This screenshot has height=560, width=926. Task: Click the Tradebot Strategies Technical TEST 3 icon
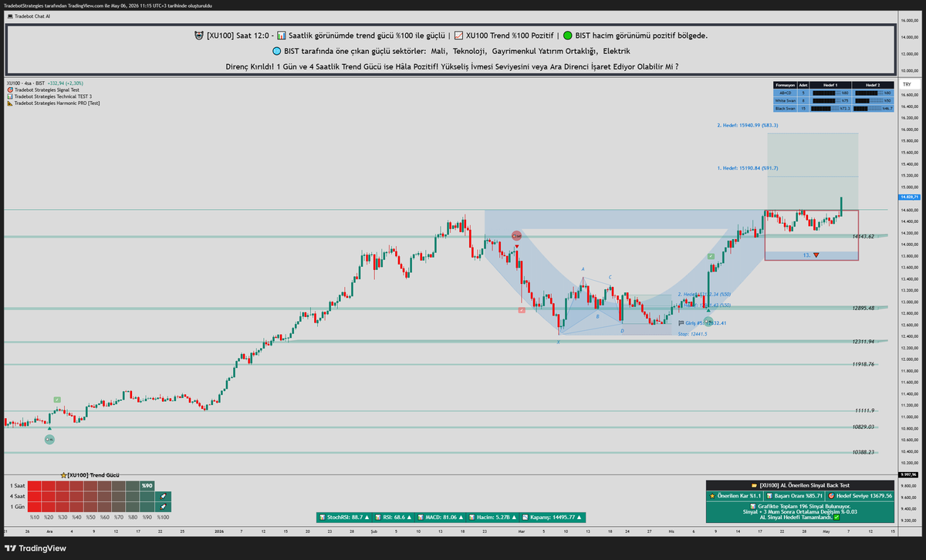(x=9, y=96)
